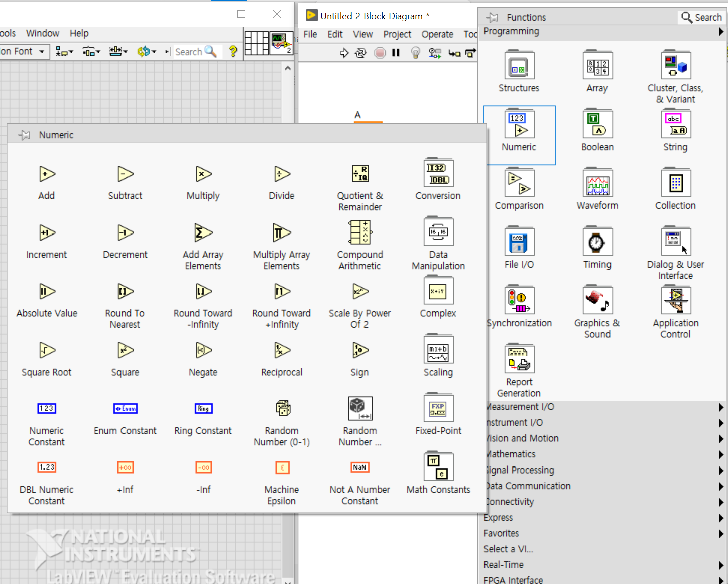Choose Round Toward +Infinity function
The height and width of the screenshot is (584, 728).
282,292
